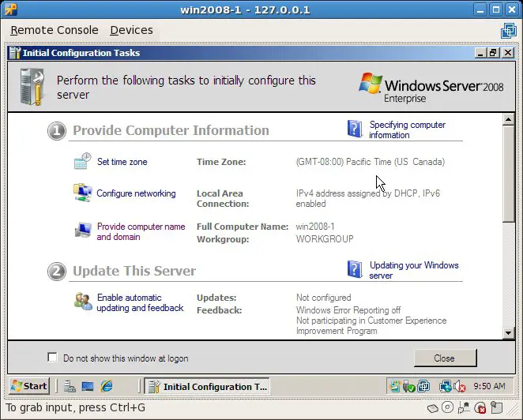Click Safely Remove Hardware USB tray icon
This screenshot has height=420, width=523.
[408, 387]
